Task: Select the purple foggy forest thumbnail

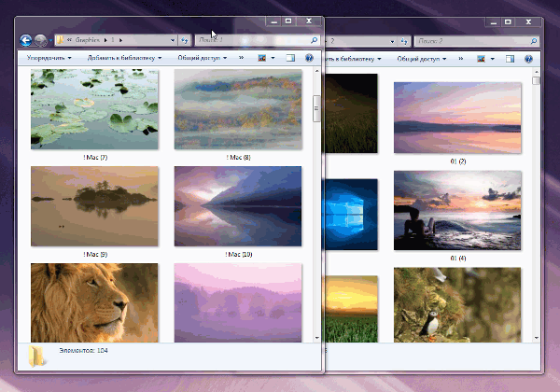Action: tap(238, 302)
